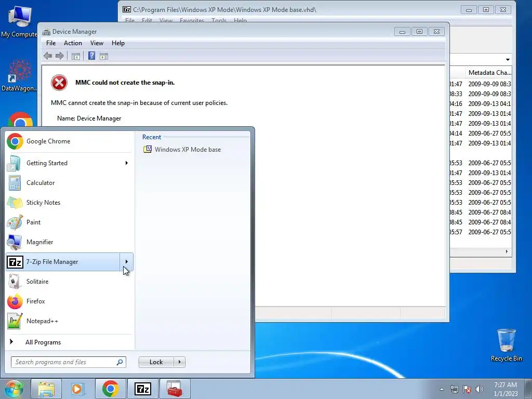Screen dimensions: 532x399
Task: Expand Getting Started submenu arrow
Action: coord(127,163)
